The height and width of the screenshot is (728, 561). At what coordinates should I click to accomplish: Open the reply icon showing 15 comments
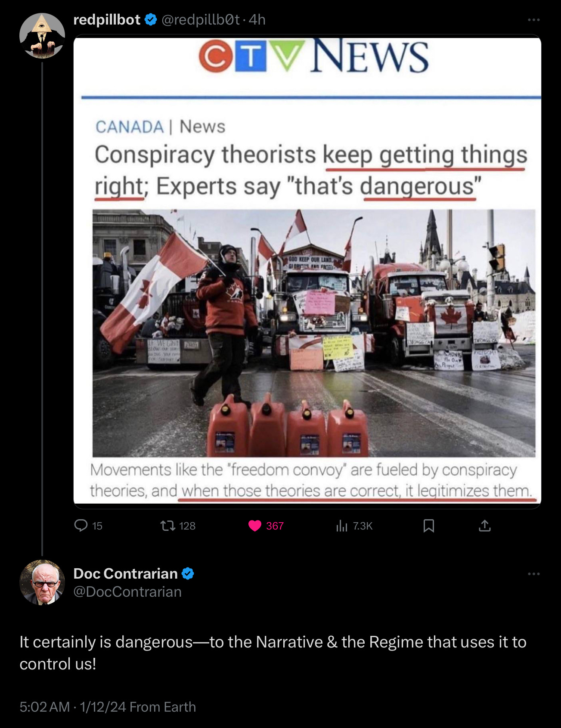(x=81, y=526)
